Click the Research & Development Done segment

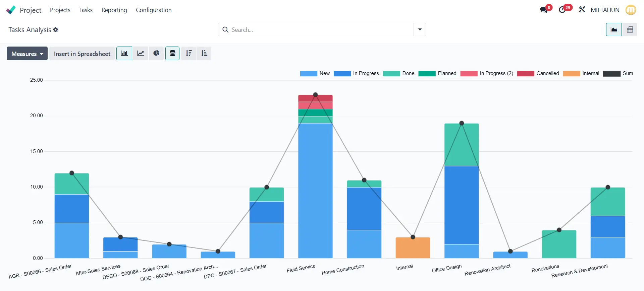[x=608, y=202]
